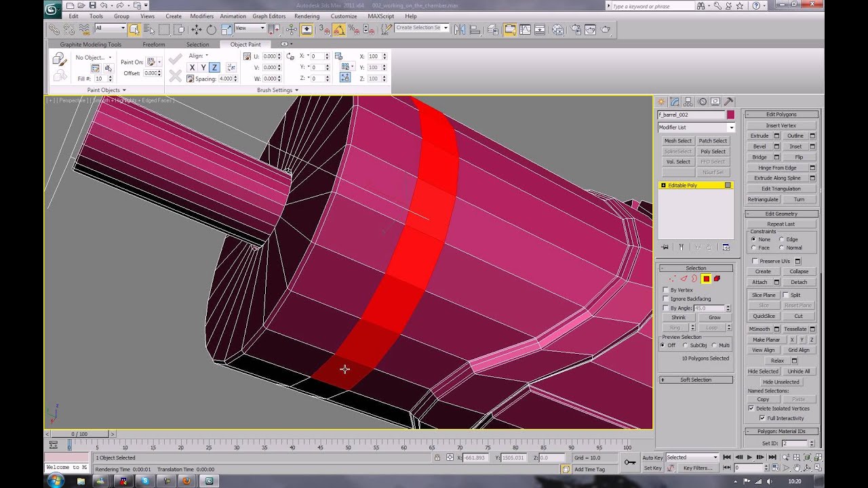This screenshot has width=868, height=488.
Task: Uncheck Delete Isolated Vertices
Action: click(751, 409)
